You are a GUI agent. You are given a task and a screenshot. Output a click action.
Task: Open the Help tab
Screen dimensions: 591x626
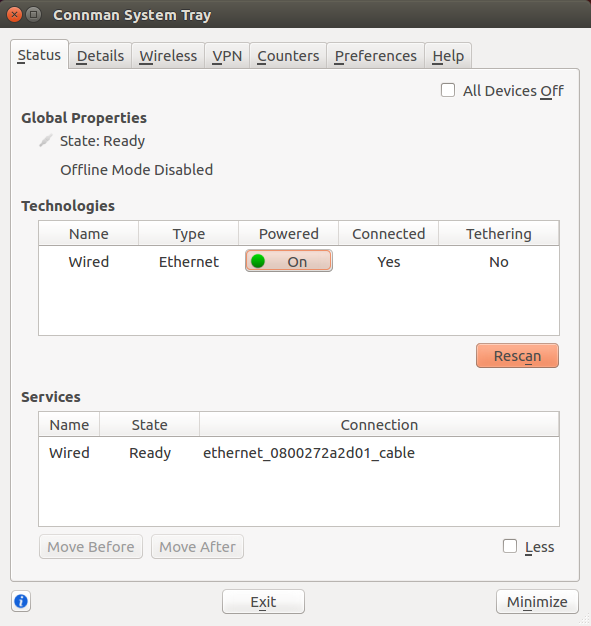[448, 56]
